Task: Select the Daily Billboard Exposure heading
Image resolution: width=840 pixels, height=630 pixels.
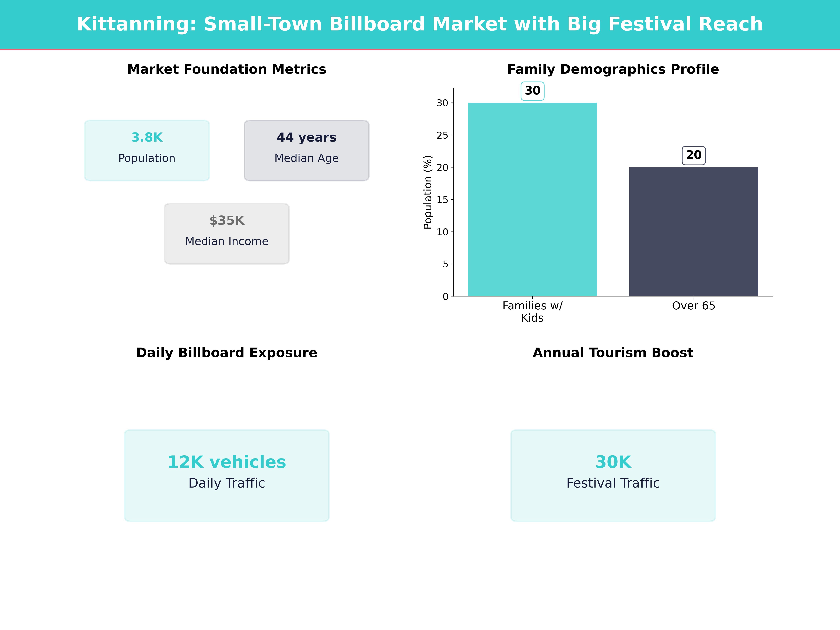Action: (x=227, y=353)
